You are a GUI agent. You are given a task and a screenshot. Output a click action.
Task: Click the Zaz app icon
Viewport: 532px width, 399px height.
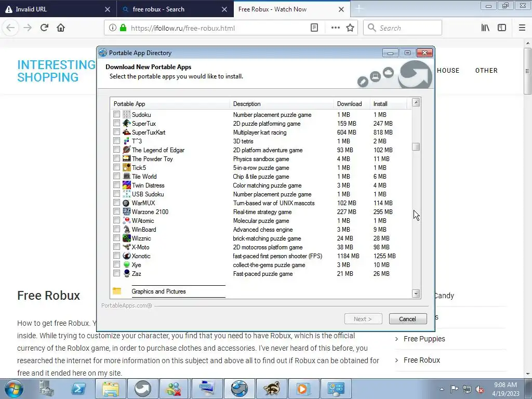[127, 273]
